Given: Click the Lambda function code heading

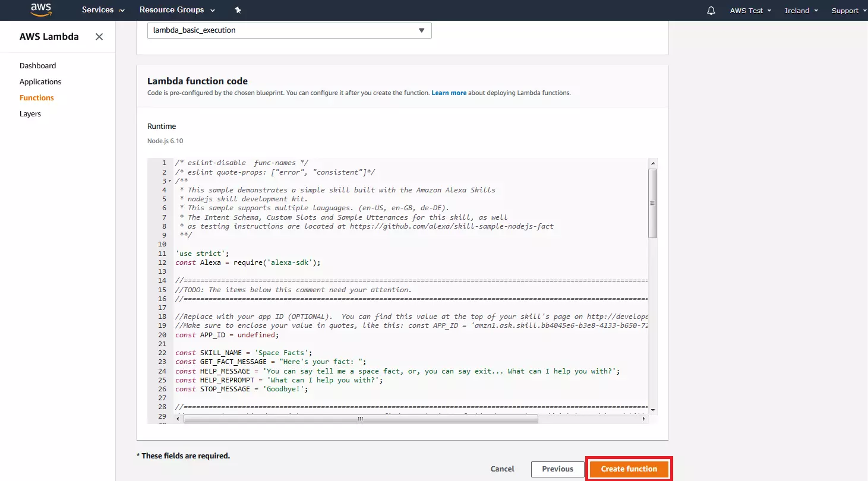Looking at the screenshot, I should (x=197, y=81).
